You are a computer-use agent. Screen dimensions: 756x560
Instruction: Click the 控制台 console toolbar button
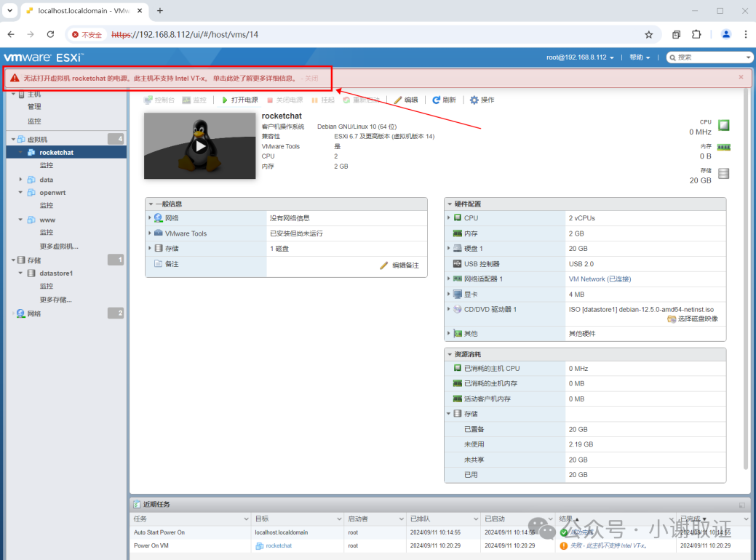pyautogui.click(x=159, y=100)
